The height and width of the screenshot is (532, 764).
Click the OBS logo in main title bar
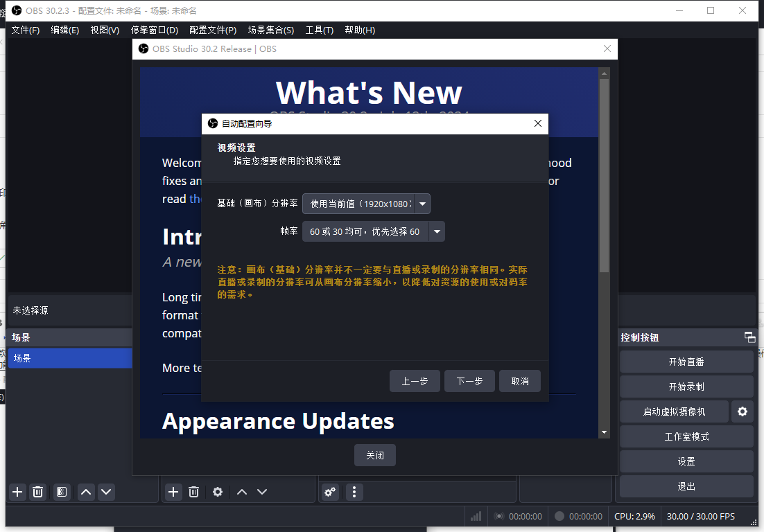17,10
